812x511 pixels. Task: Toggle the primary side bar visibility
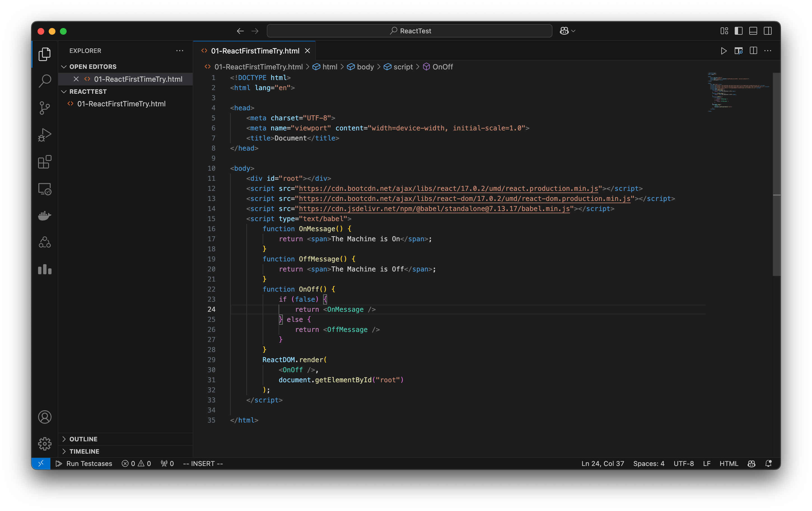738,31
